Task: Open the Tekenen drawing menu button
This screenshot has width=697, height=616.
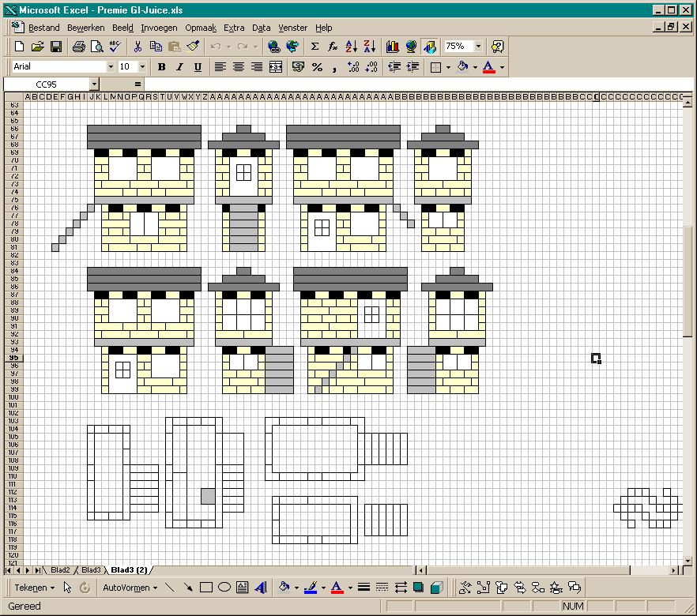Action: [x=34, y=588]
